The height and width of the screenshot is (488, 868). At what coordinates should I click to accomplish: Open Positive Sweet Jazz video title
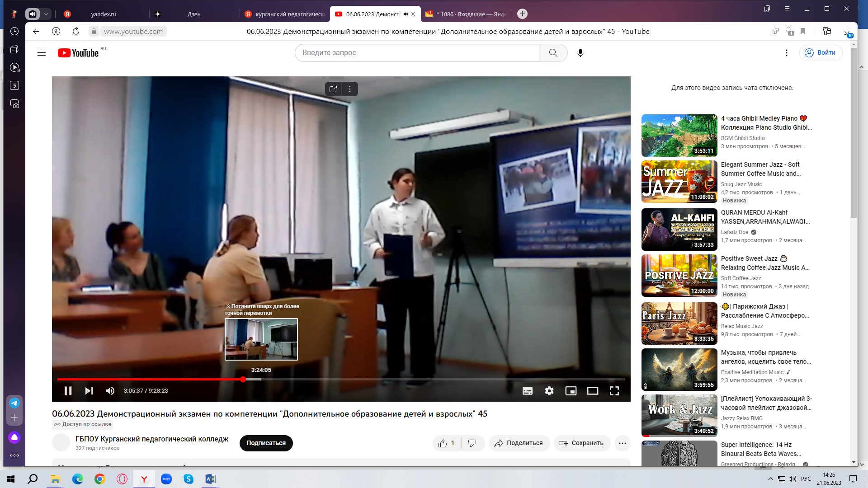tap(765, 263)
